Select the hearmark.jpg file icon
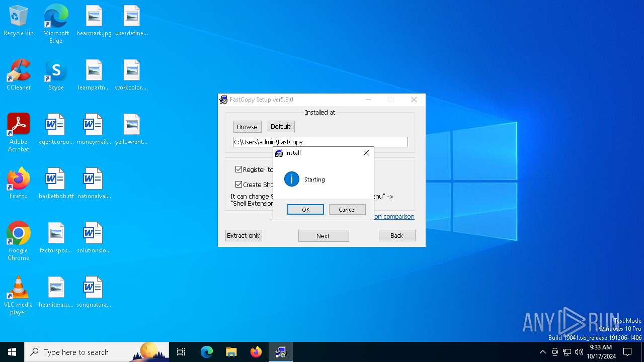Screen dimensions: 644x362 pos(94,21)
